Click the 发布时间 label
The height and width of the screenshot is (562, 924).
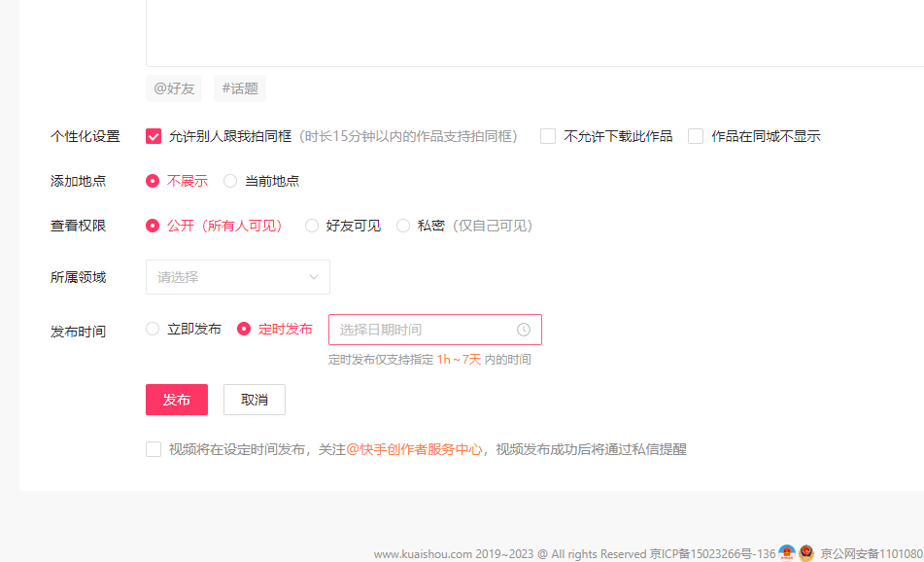(78, 332)
